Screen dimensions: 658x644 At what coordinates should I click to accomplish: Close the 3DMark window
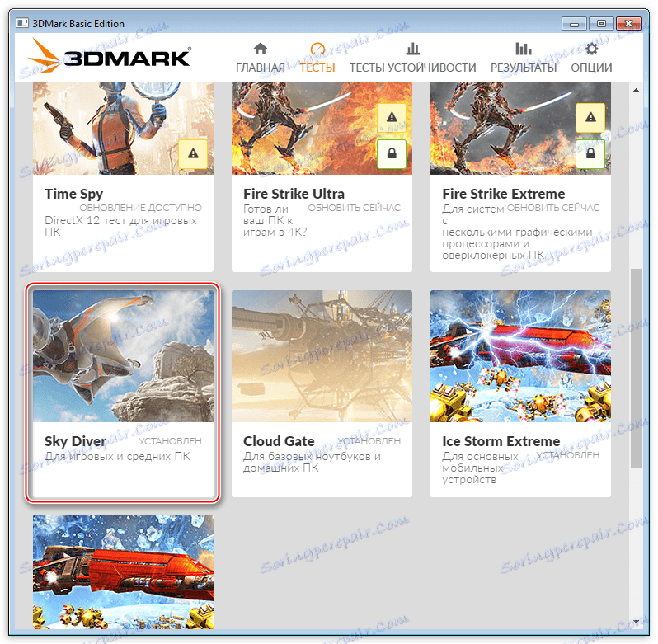click(628, 24)
